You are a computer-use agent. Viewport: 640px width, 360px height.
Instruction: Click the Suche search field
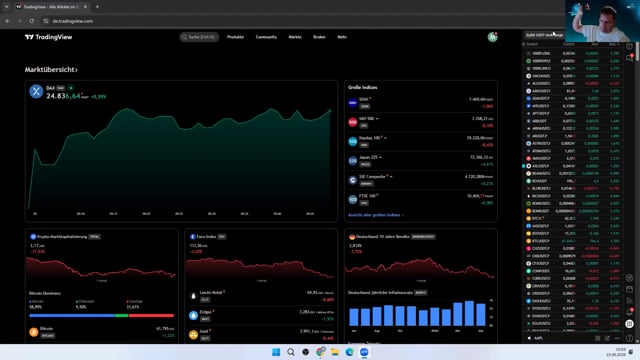pyautogui.click(x=199, y=37)
